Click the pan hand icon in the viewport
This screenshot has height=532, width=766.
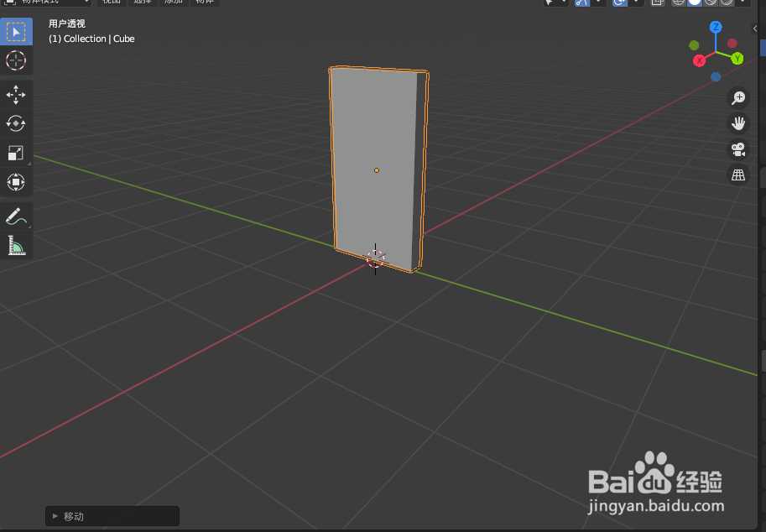tap(737, 123)
